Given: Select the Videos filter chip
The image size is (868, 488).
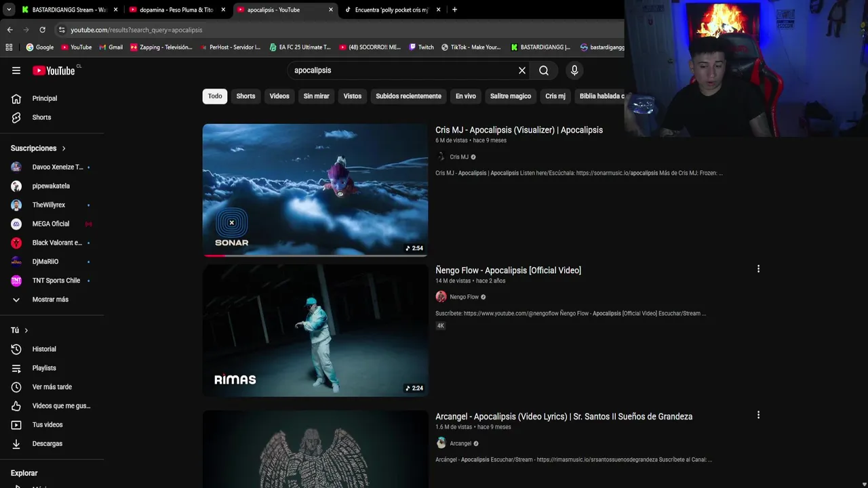Looking at the screenshot, I should click(x=279, y=96).
